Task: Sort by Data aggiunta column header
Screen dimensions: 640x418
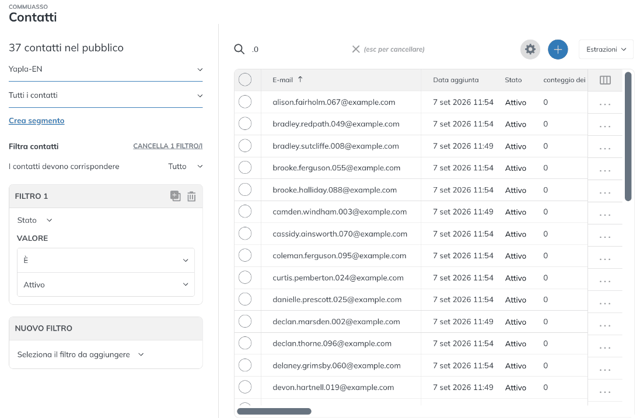Action: 456,80
